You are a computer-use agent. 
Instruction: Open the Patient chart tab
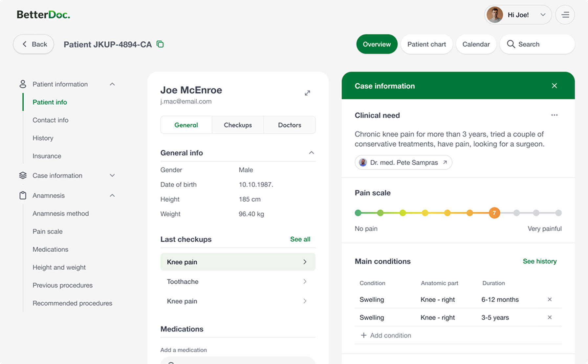pyautogui.click(x=426, y=44)
